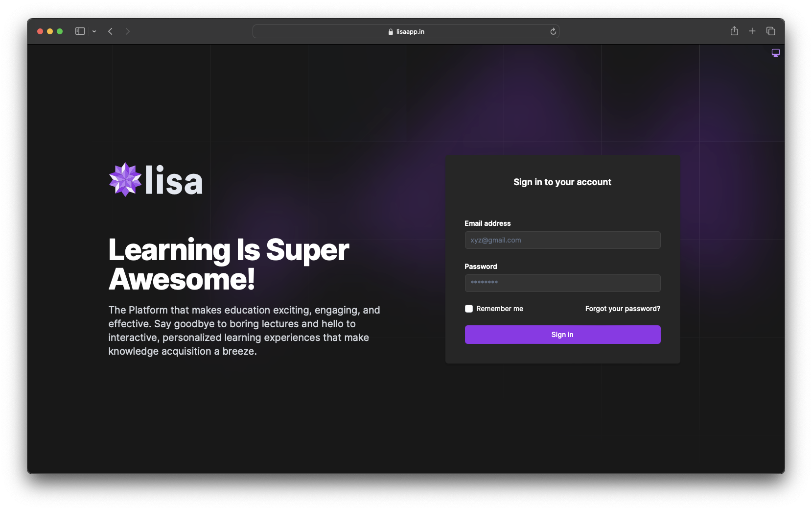Click the lisa star logo
Viewport: 812px width, 510px height.
point(125,180)
